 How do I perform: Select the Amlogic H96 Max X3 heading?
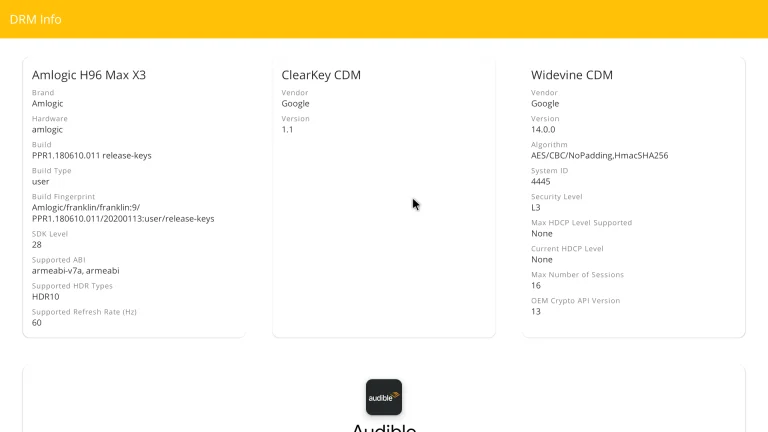(89, 75)
